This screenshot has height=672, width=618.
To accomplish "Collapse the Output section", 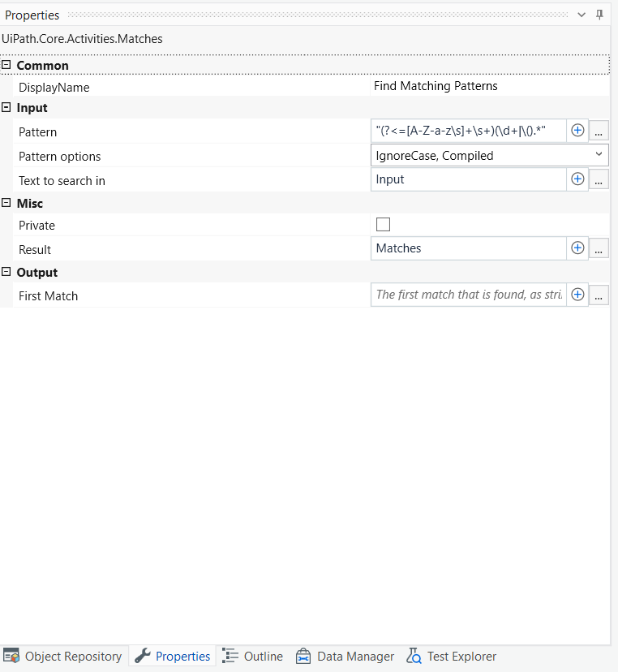I will pyautogui.click(x=6, y=272).
